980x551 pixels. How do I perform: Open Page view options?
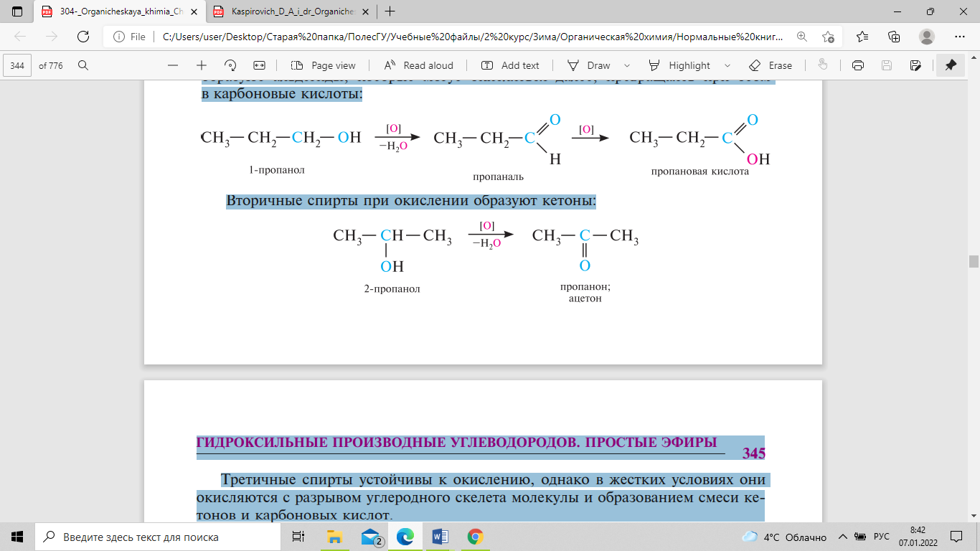point(324,65)
